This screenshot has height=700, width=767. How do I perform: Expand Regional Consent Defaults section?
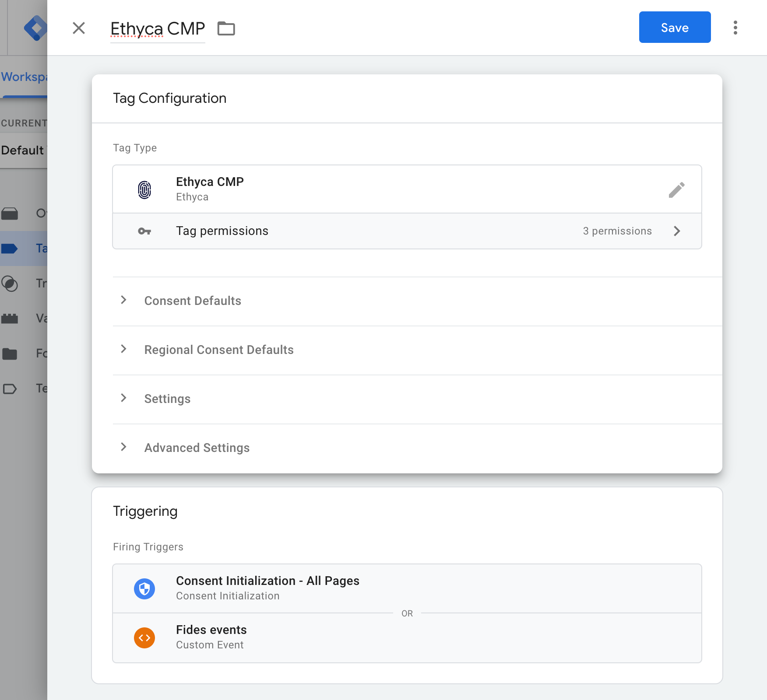[123, 349]
